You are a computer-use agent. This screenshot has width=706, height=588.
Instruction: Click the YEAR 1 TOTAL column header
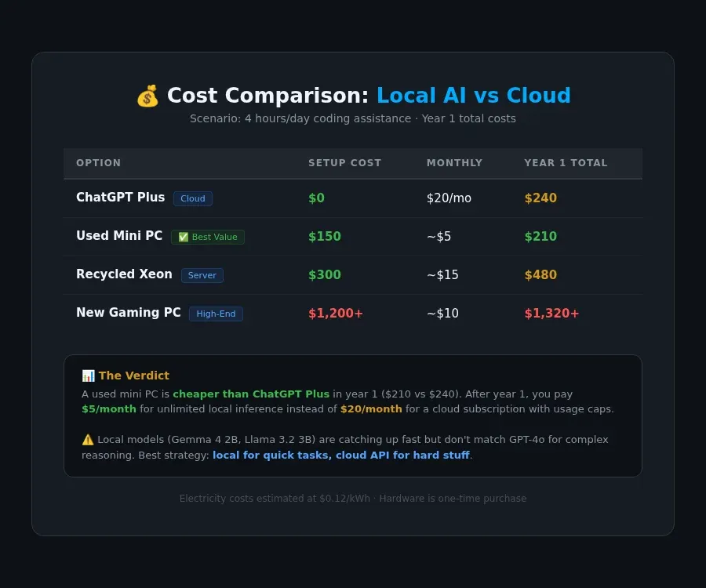point(566,163)
